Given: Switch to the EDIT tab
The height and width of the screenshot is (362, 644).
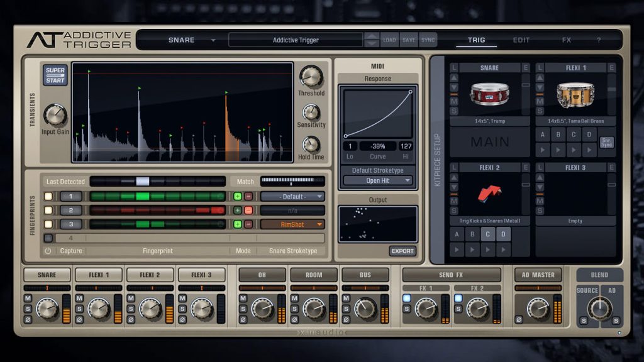Looking at the screenshot, I should pyautogui.click(x=521, y=40).
